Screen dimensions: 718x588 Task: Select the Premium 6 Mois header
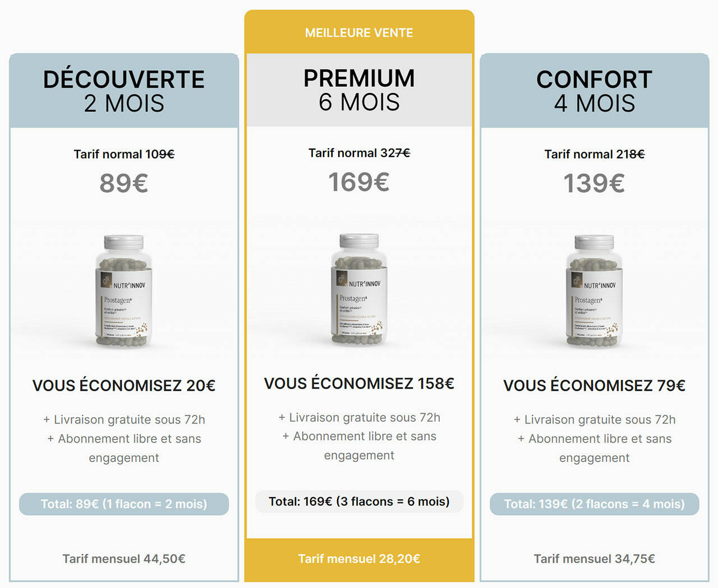point(359,90)
